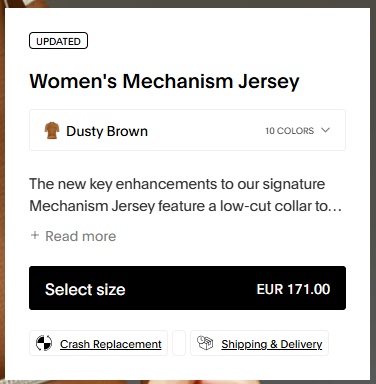
Task: Expand the description via Read more
Action: point(81,236)
